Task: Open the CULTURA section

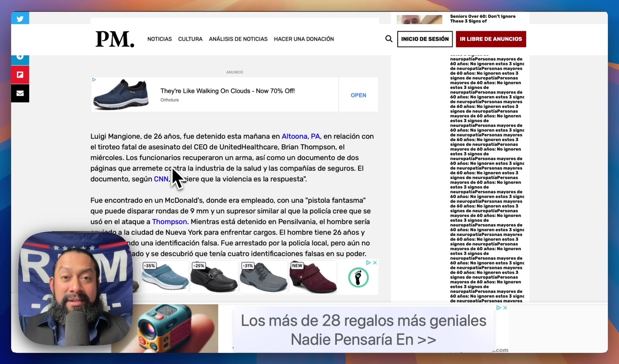Action: coord(190,39)
